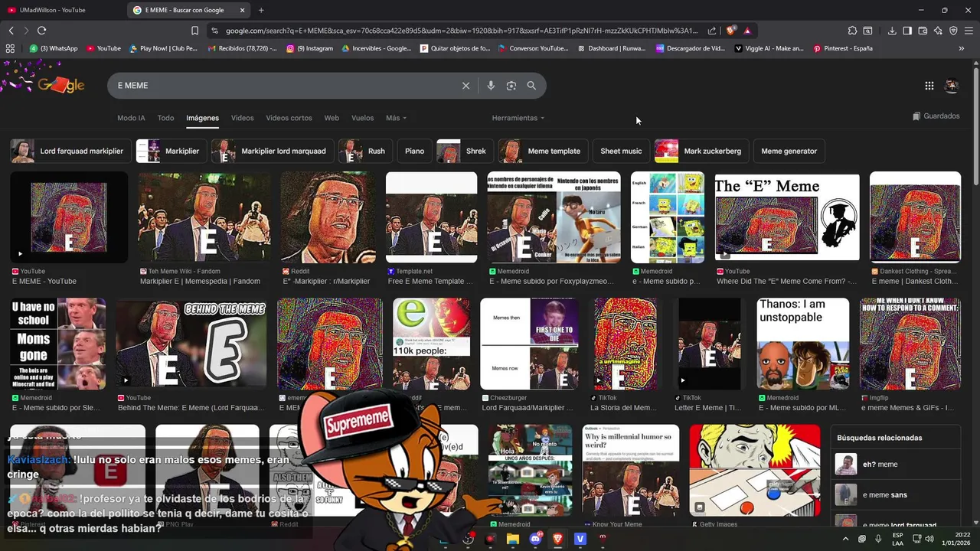The width and height of the screenshot is (980, 551).
Task: Open the Brave VPN shield icon
Action: tap(953, 31)
